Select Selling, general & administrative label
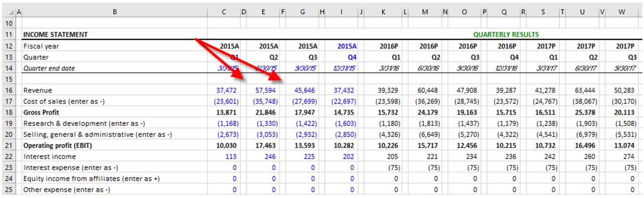This screenshot has width=644, height=198. [x=98, y=134]
